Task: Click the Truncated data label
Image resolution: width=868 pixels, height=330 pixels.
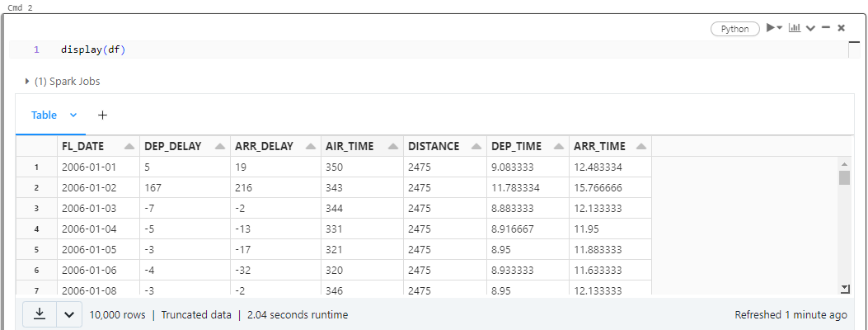Action: click(x=196, y=315)
